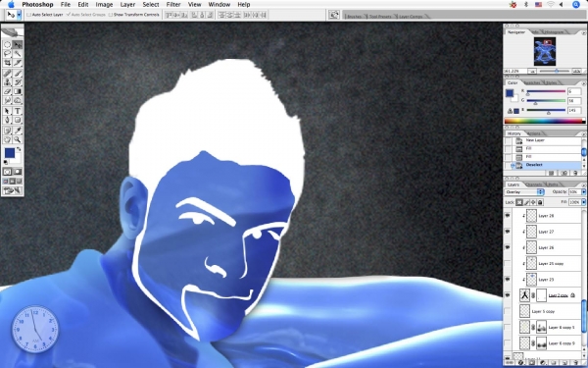Select the Zoom tool

pos(18,139)
